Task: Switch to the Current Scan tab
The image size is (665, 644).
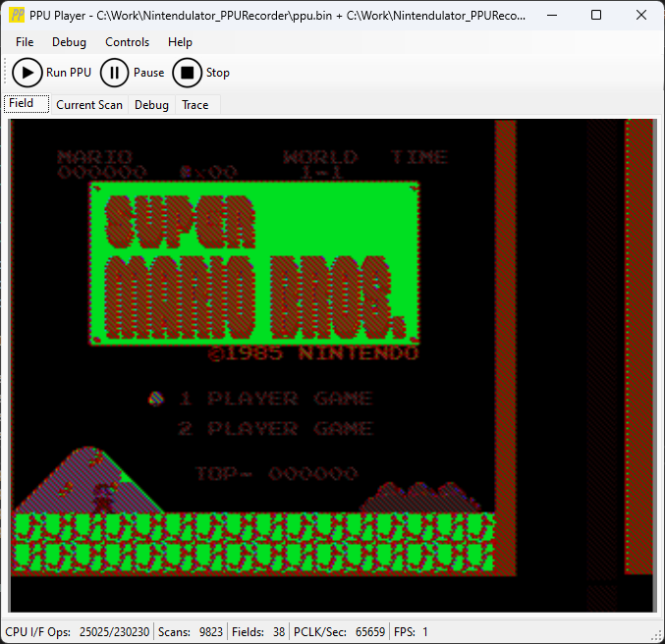Action: [x=89, y=105]
